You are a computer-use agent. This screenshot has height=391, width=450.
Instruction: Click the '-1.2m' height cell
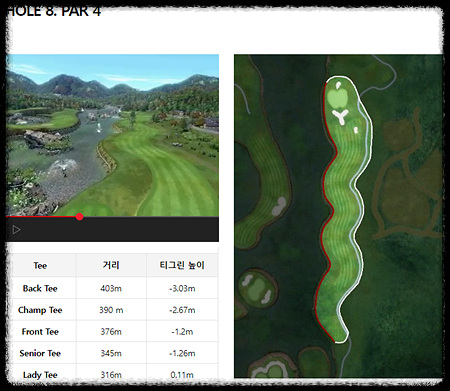[x=182, y=332]
